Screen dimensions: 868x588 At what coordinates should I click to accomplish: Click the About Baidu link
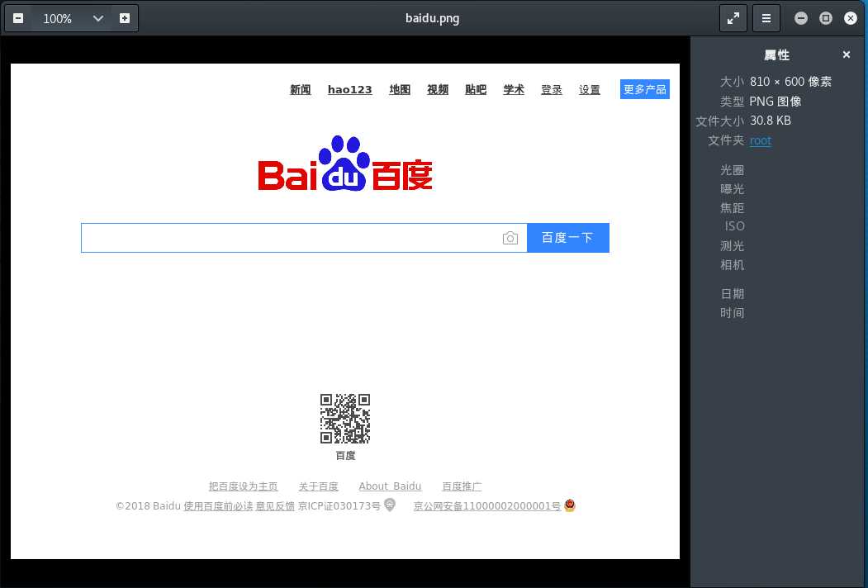[390, 486]
